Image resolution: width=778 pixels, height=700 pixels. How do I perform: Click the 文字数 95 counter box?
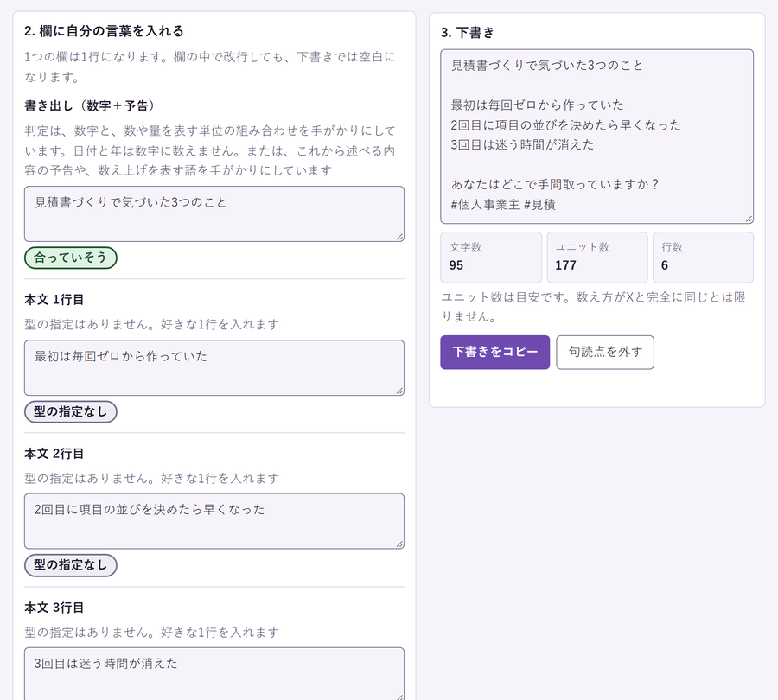[491, 257]
